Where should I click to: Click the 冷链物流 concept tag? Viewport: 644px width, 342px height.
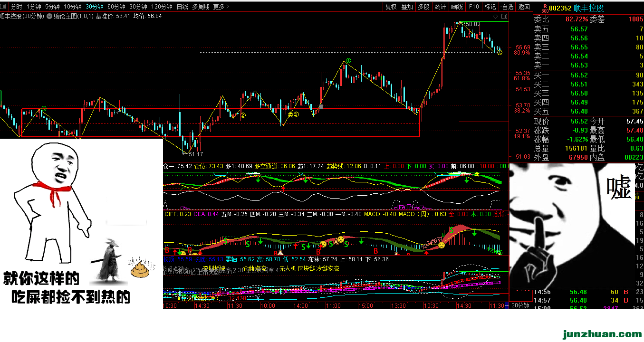[328, 269]
